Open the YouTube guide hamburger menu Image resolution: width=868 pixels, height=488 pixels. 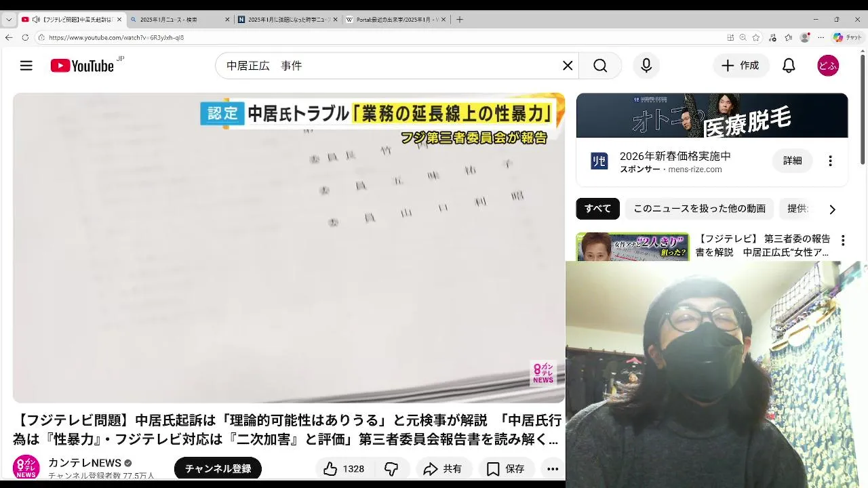26,66
